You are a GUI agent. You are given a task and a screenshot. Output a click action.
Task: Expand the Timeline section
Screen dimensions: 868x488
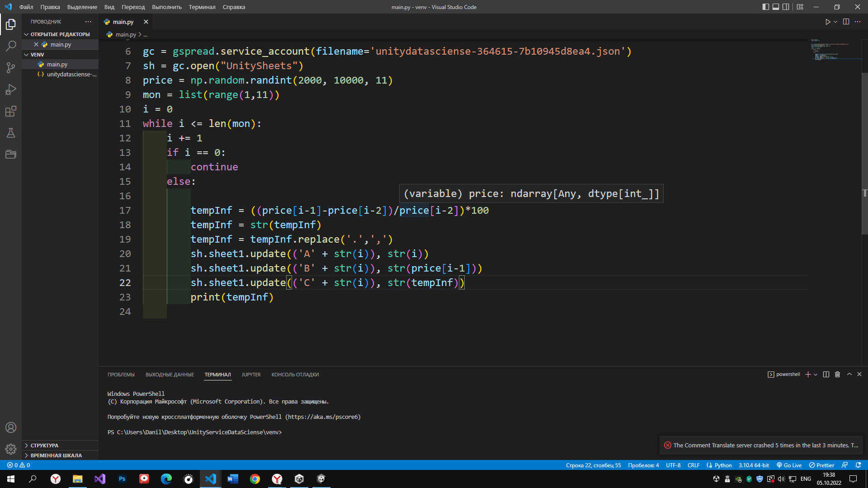point(60,455)
